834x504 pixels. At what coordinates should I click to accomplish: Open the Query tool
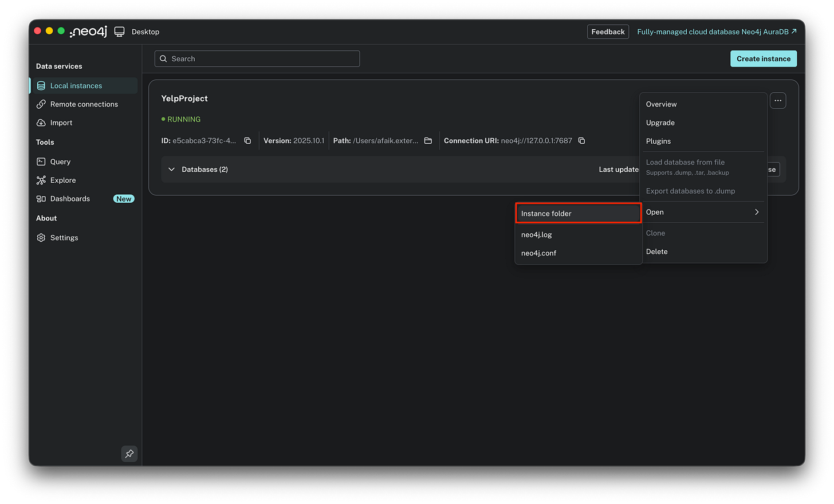(x=41, y=162)
